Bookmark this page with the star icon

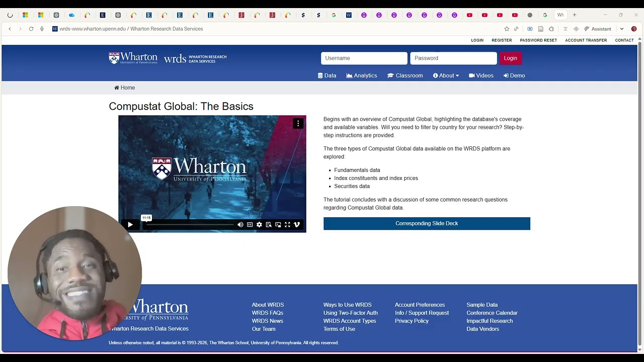click(x=507, y=29)
